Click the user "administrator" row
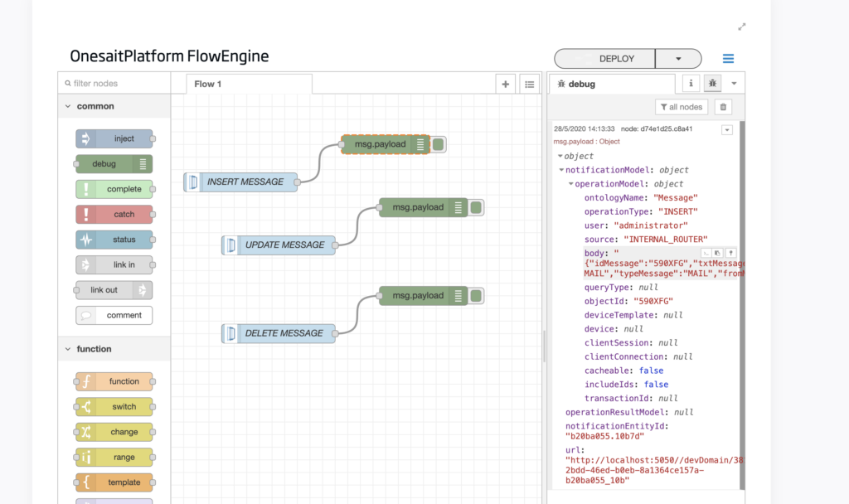This screenshot has height=504, width=849. [x=636, y=225]
